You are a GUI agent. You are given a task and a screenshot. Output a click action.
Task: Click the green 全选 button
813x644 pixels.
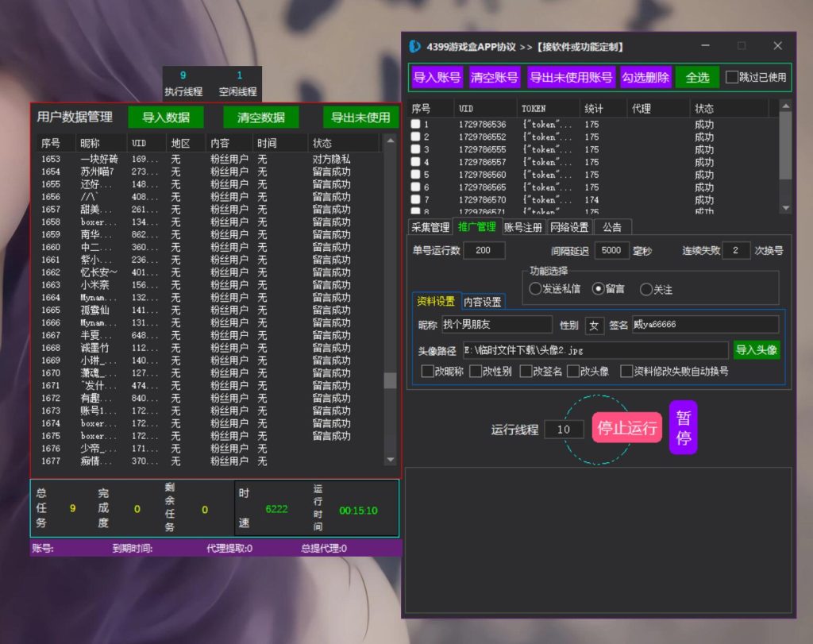(x=697, y=78)
